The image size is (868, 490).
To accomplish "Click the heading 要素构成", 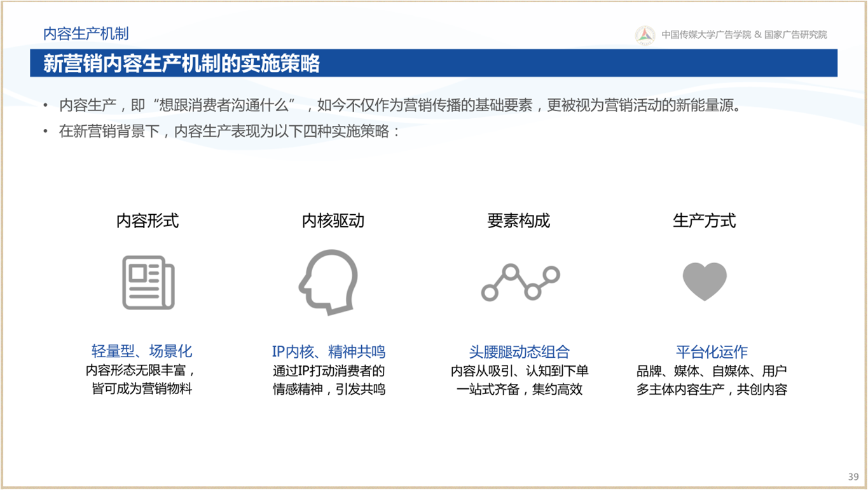I will click(x=518, y=221).
